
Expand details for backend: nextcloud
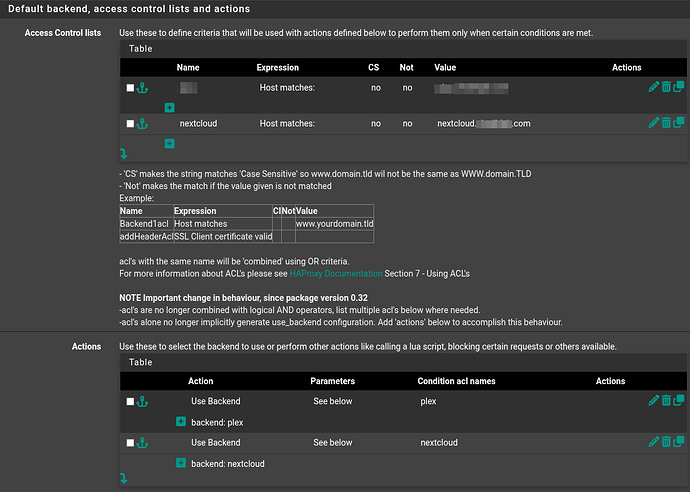click(181, 463)
